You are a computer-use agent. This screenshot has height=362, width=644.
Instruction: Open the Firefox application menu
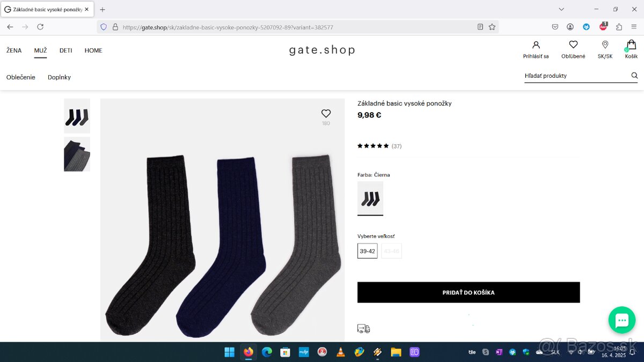point(634,27)
